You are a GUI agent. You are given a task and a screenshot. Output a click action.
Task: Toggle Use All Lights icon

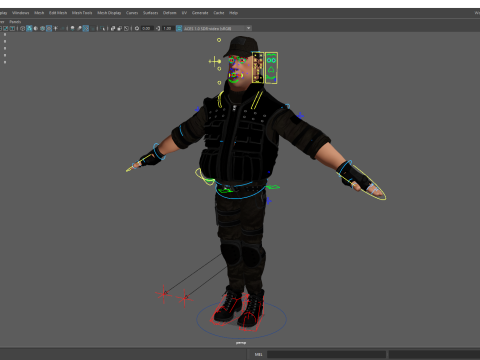[x=55, y=28]
